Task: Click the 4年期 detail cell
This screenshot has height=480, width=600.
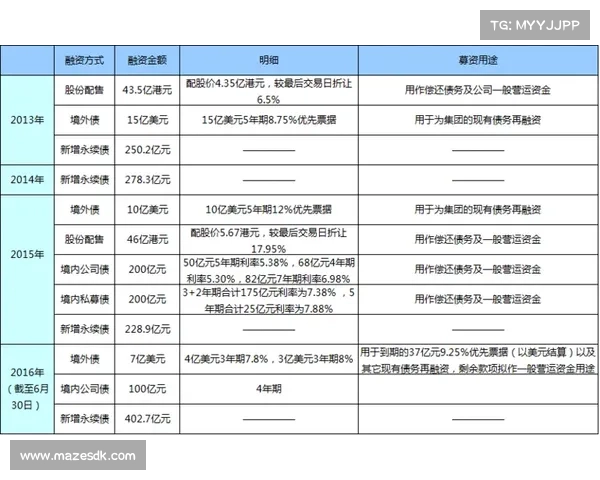Action: click(x=269, y=389)
